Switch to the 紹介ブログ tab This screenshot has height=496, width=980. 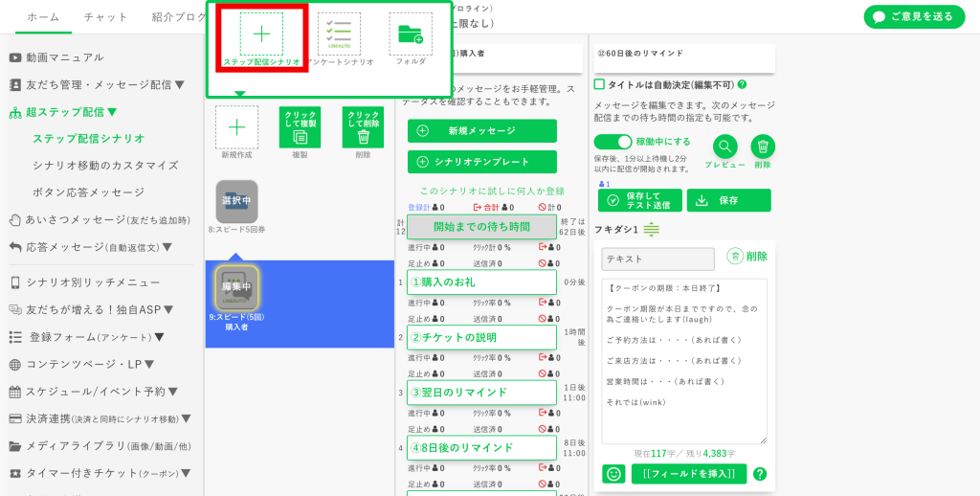179,17
